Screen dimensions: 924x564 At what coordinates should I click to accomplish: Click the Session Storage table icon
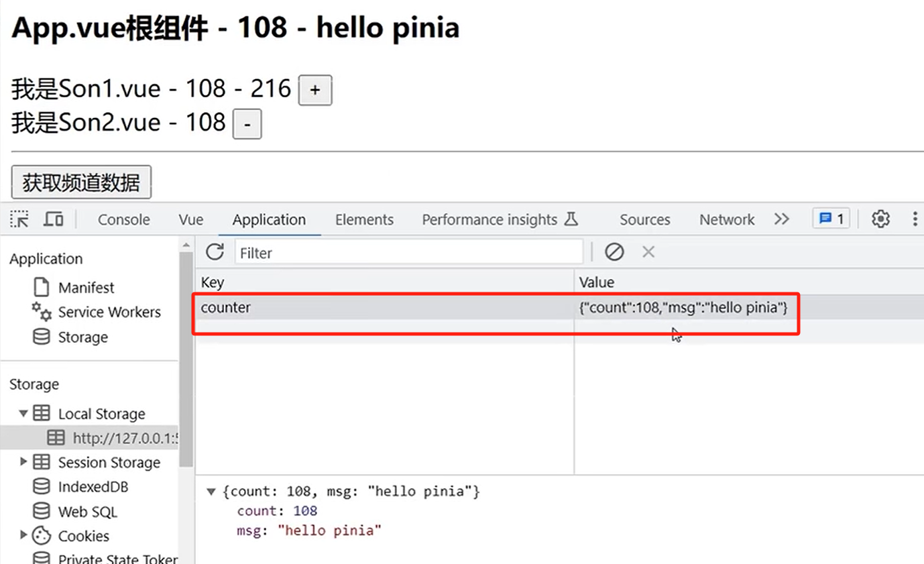(x=42, y=462)
